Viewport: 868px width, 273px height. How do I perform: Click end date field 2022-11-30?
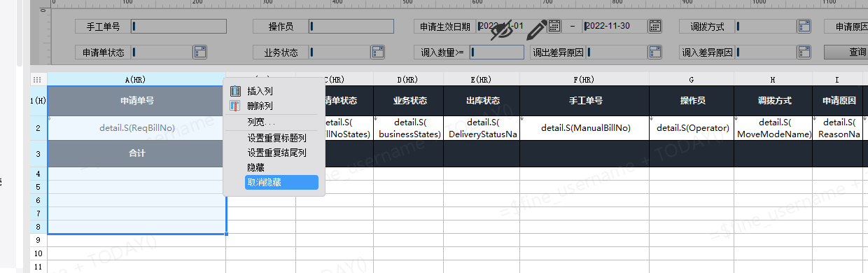pos(615,27)
